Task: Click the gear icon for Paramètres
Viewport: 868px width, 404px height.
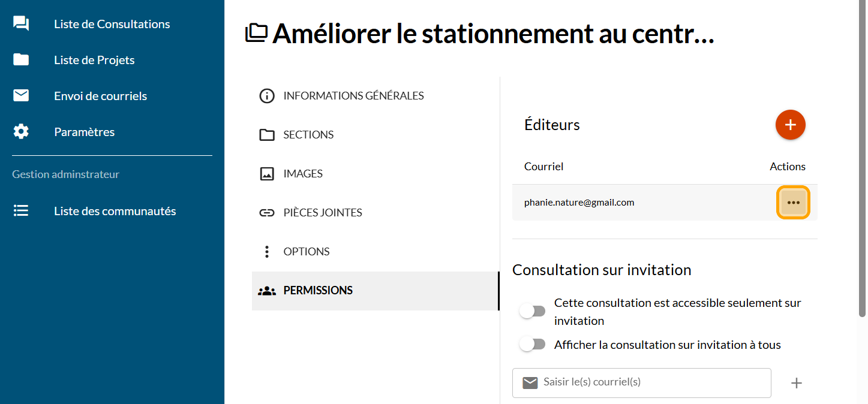Action: [x=21, y=132]
